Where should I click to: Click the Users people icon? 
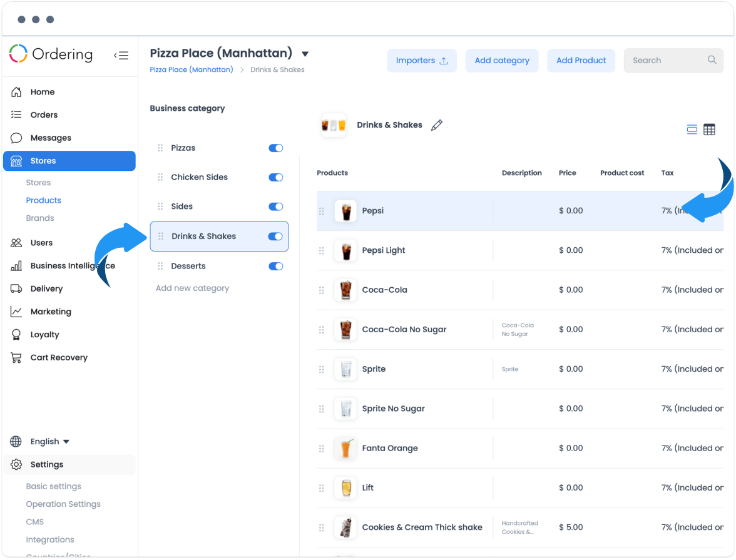click(x=16, y=243)
